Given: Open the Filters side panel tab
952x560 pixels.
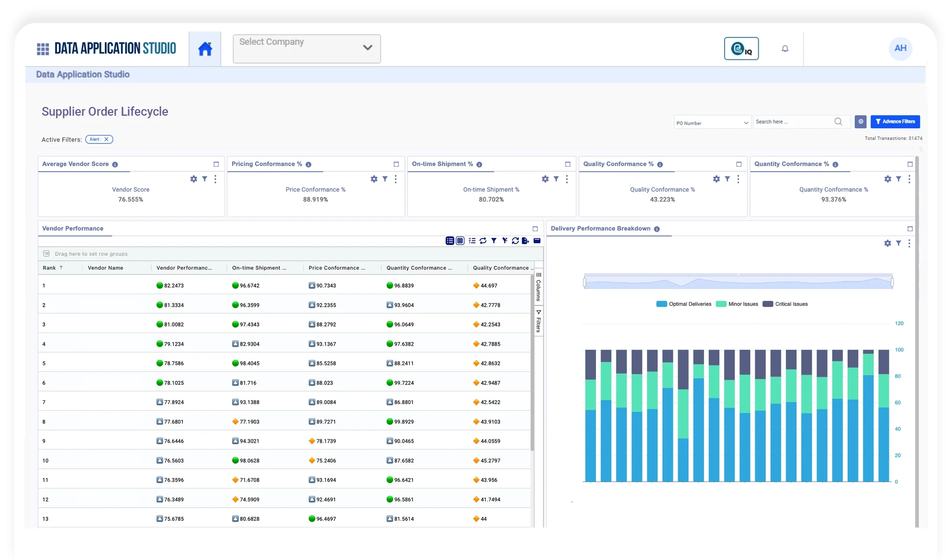Looking at the screenshot, I should coord(538,322).
